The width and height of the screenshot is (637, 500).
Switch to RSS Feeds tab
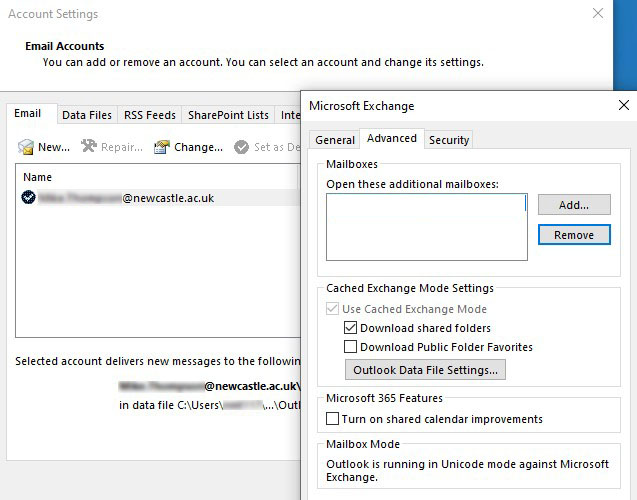[x=148, y=115]
